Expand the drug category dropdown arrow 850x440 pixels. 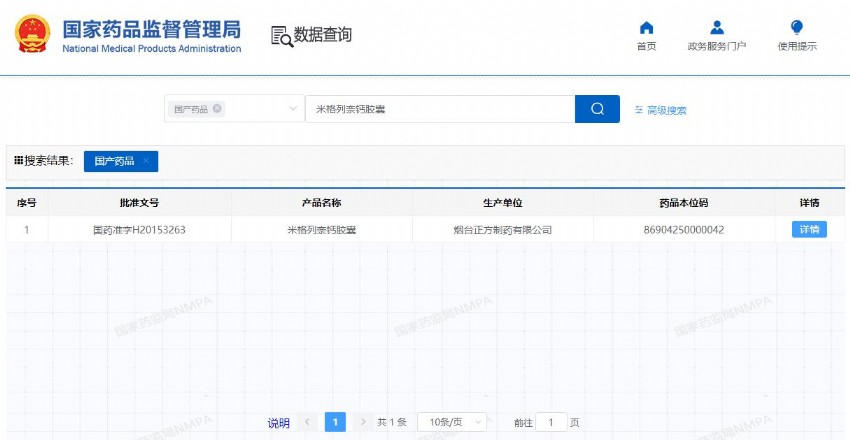pyautogui.click(x=294, y=109)
